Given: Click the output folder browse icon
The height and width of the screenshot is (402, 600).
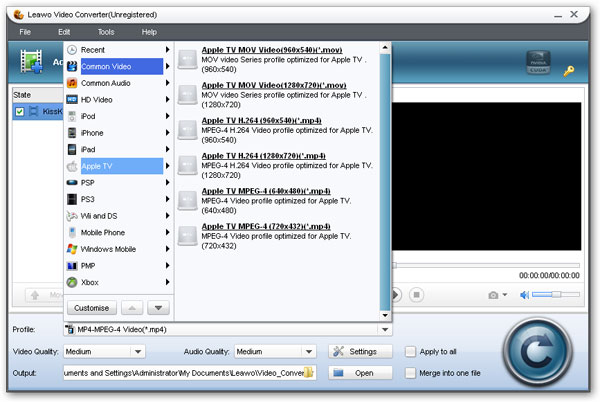Looking at the screenshot, I should 308,373.
